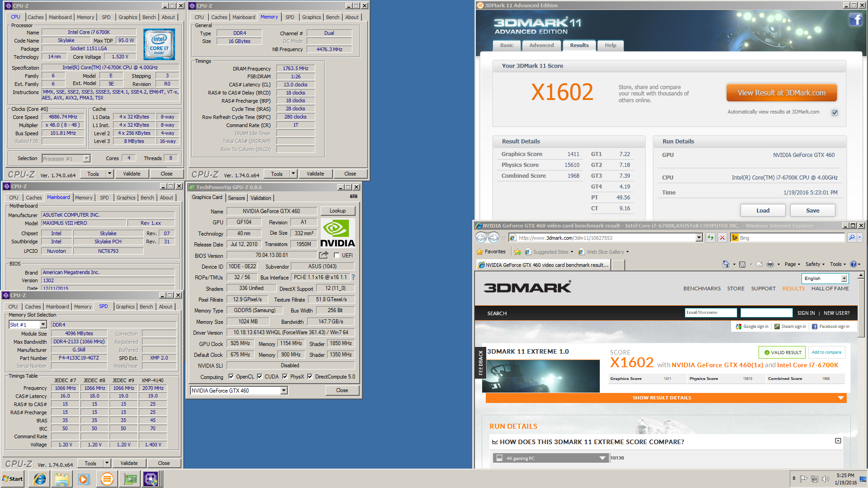This screenshot has width=868, height=488.
Task: Click the IE forward navigation arrow
Action: 493,237
